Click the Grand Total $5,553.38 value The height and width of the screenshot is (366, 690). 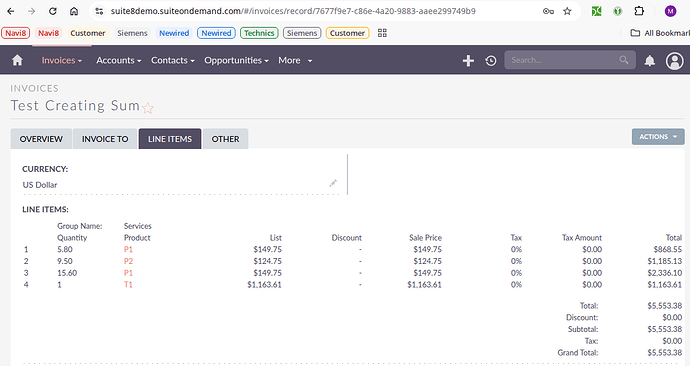[664, 353]
